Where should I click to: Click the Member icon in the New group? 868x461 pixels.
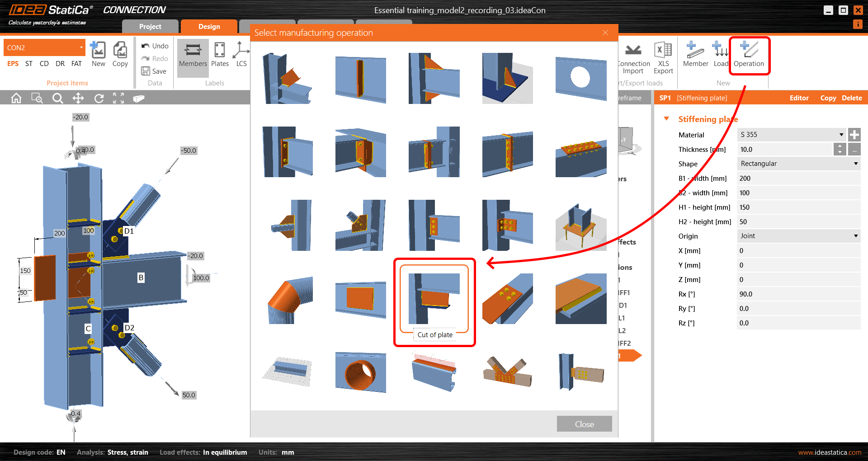click(695, 54)
